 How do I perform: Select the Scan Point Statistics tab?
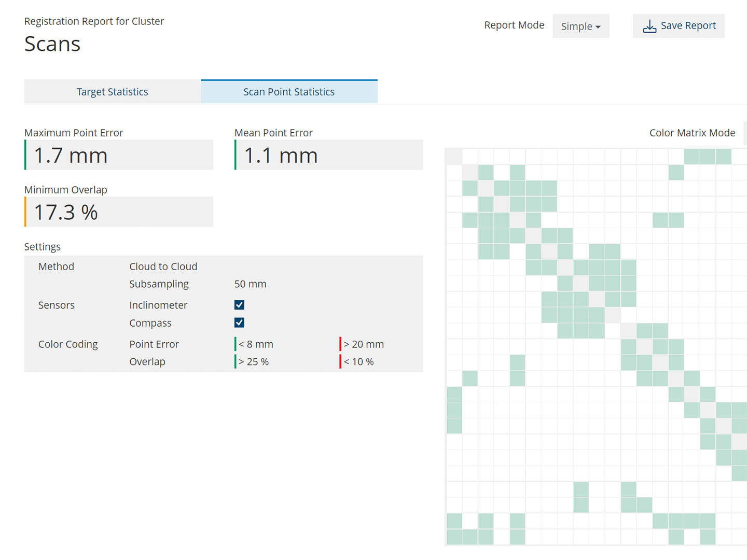(x=289, y=92)
